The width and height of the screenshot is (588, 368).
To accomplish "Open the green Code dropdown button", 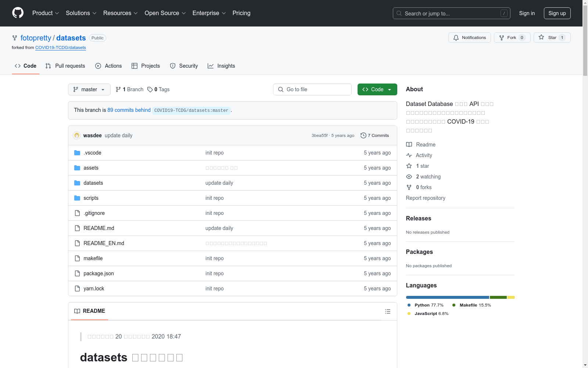I will coord(377,89).
